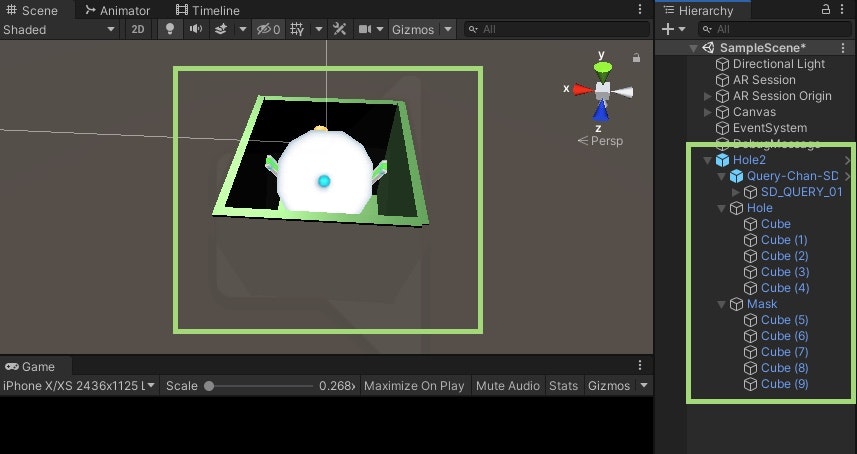This screenshot has width=857, height=454.
Task: Open Query-Chan-SD prefab with right chevron
Action: (x=847, y=176)
